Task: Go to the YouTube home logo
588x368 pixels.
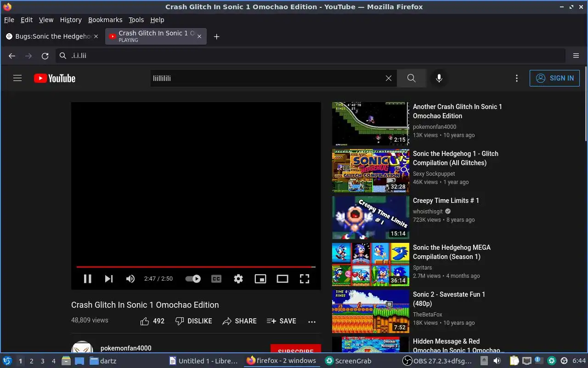Action: 55,78
